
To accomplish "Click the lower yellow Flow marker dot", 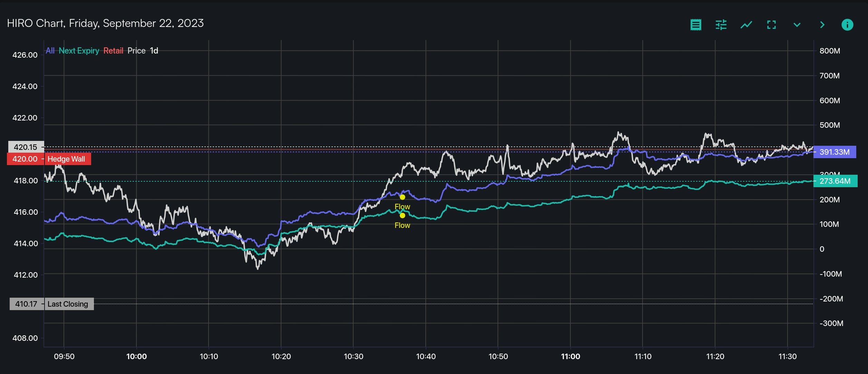I will (x=402, y=215).
